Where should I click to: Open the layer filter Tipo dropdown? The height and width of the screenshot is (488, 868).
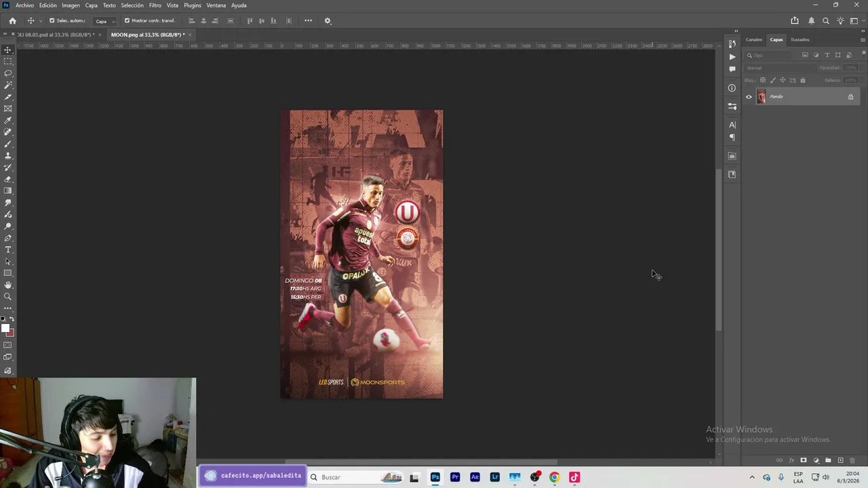[768, 55]
